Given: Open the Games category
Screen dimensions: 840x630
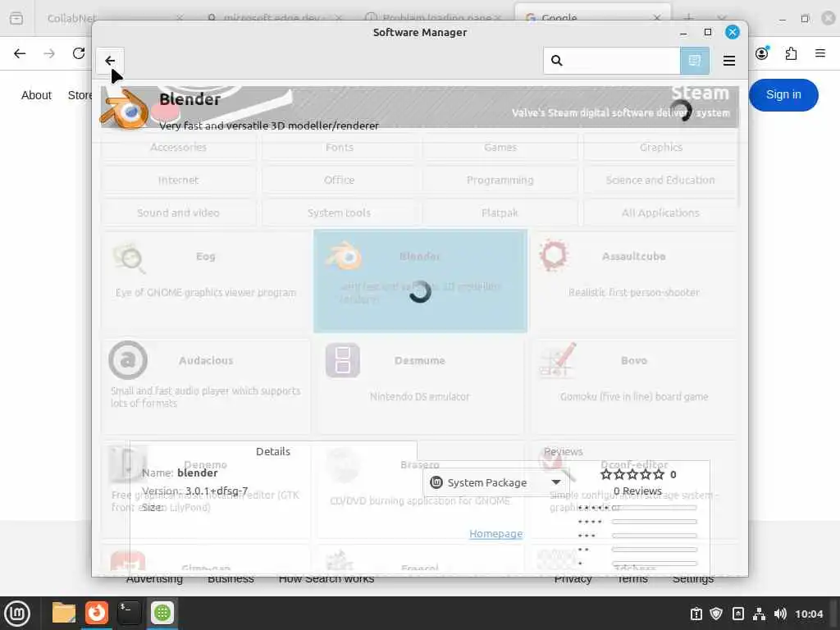Looking at the screenshot, I should tap(500, 147).
